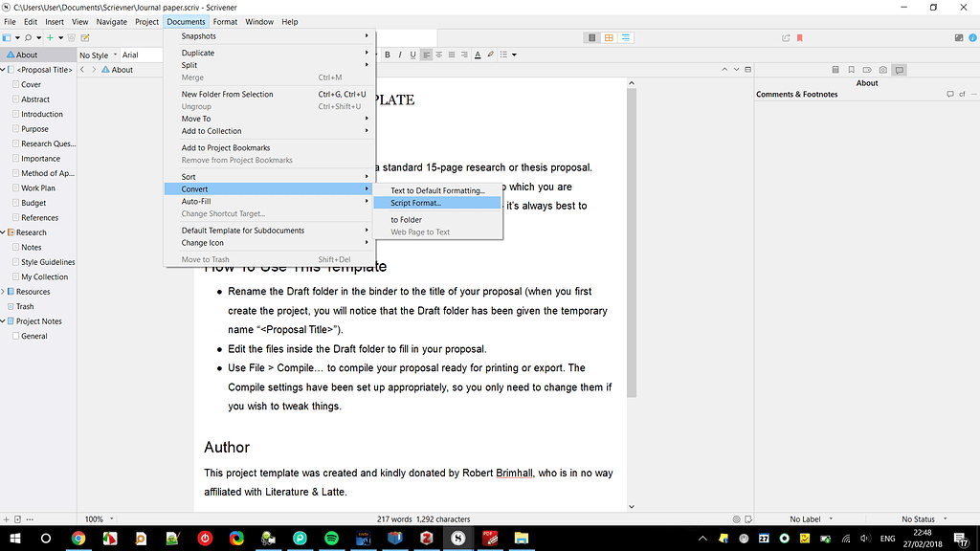Open the Arial font dropdown
This screenshot has width=980, height=551.
[142, 55]
